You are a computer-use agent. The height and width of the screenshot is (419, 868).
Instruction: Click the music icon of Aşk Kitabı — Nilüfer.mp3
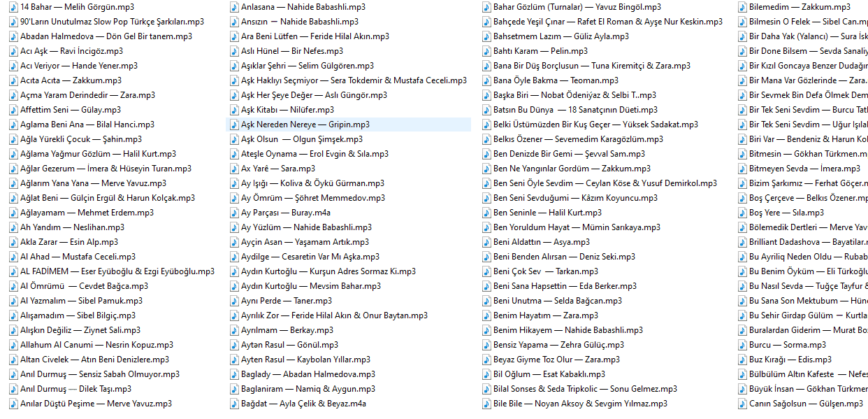pos(234,110)
